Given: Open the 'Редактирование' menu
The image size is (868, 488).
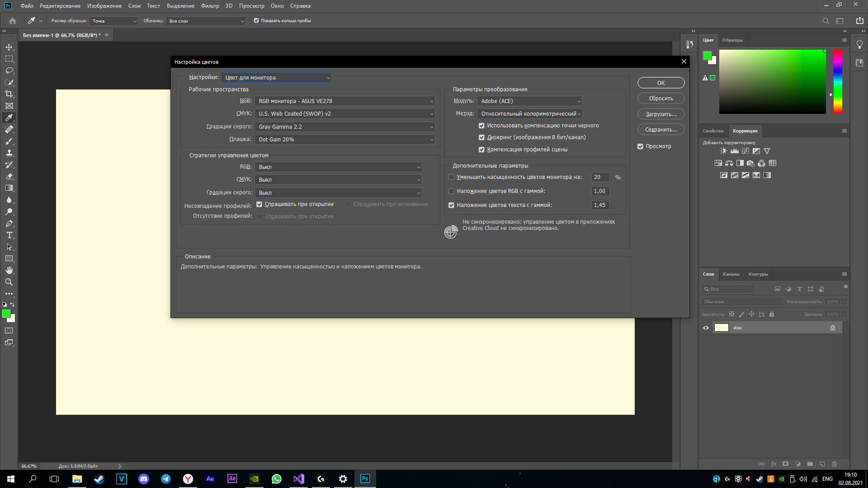Looking at the screenshot, I should coord(60,6).
